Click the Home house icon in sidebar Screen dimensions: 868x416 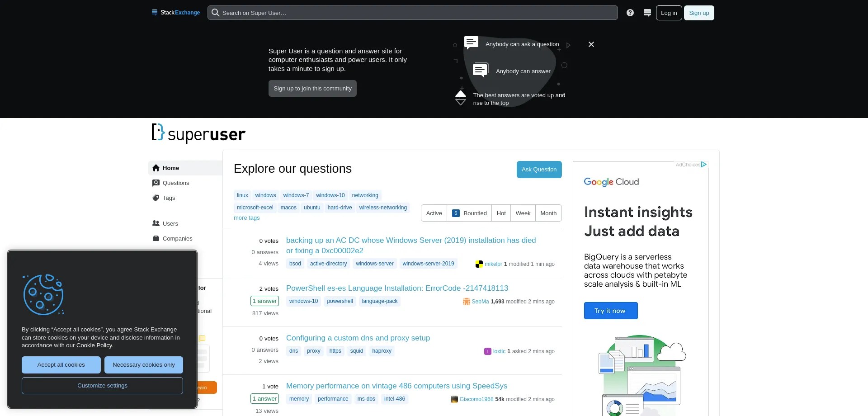click(x=156, y=168)
